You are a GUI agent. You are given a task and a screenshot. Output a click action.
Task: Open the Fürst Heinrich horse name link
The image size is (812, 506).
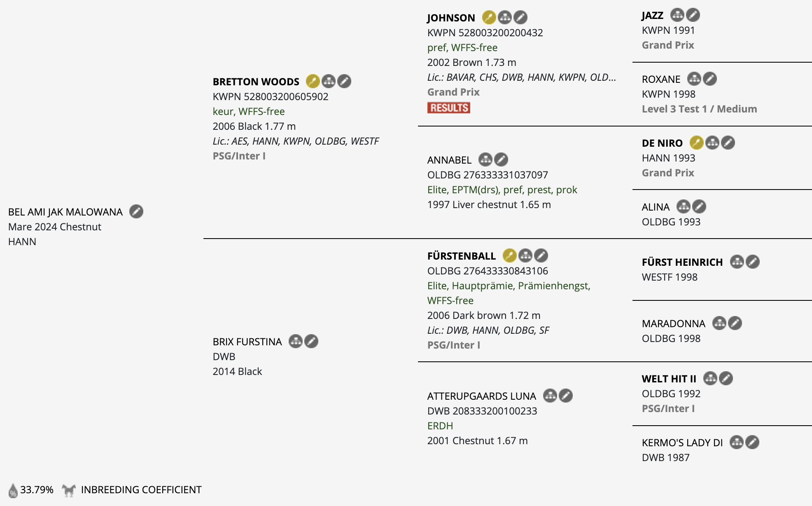point(682,262)
